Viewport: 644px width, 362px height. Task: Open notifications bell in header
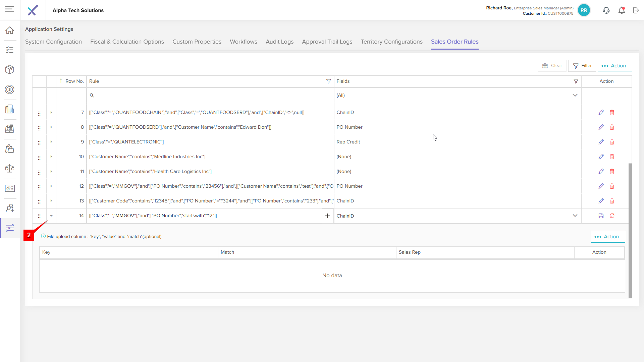[622, 10]
